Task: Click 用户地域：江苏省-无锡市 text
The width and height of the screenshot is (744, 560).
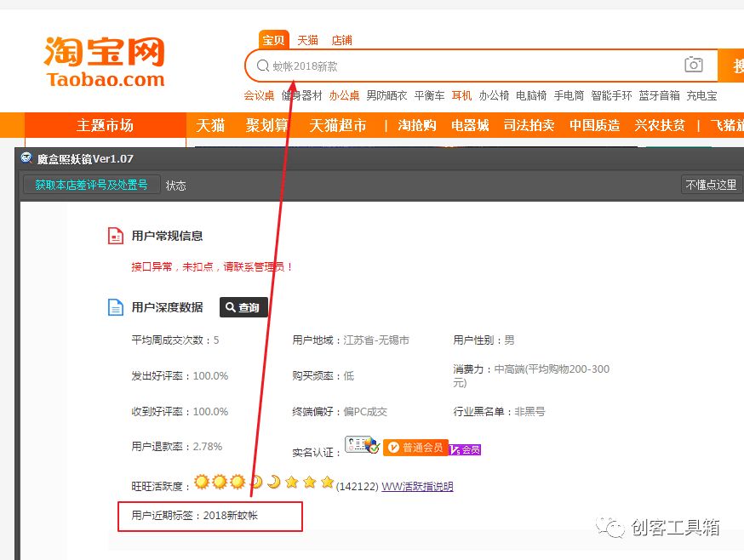Action: click(x=351, y=340)
